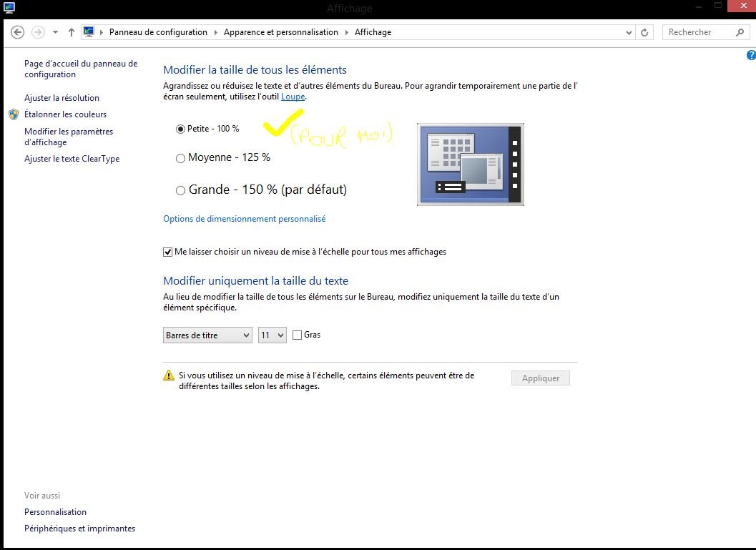Viewport: 756px width, 550px height.
Task: Toggle Me laisser choisir un niveau checkbox
Action: coord(168,252)
